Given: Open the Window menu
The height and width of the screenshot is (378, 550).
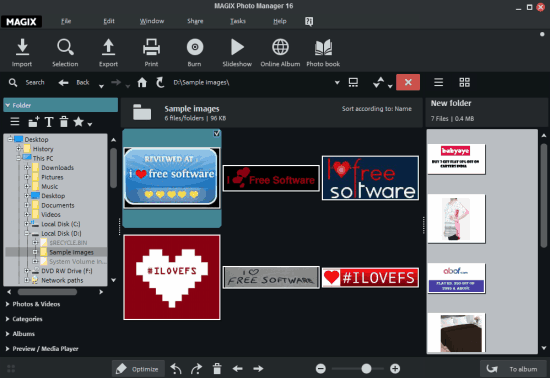Looking at the screenshot, I should [152, 21].
